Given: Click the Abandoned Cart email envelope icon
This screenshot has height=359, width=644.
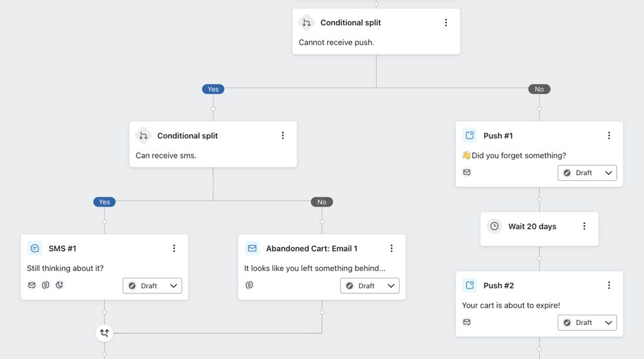Looking at the screenshot, I should coord(252,248).
